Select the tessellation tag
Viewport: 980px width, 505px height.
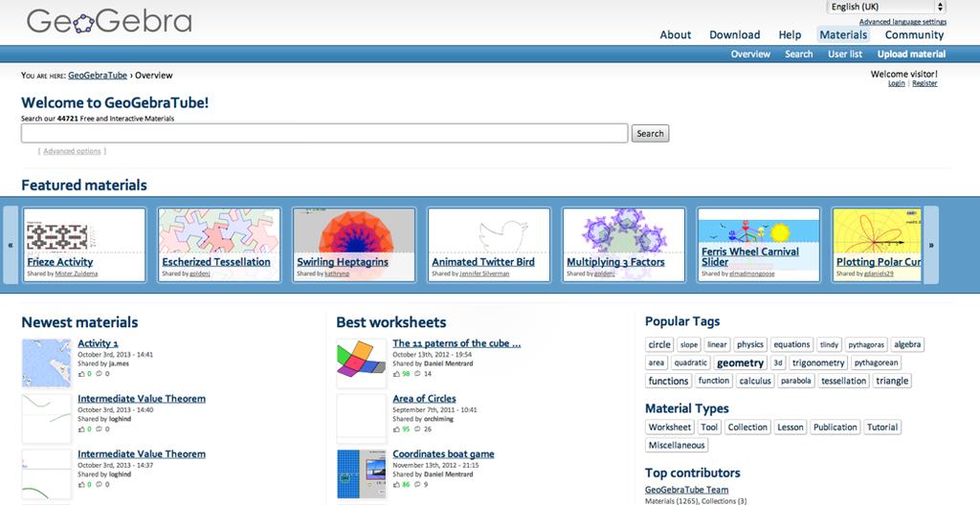(844, 381)
